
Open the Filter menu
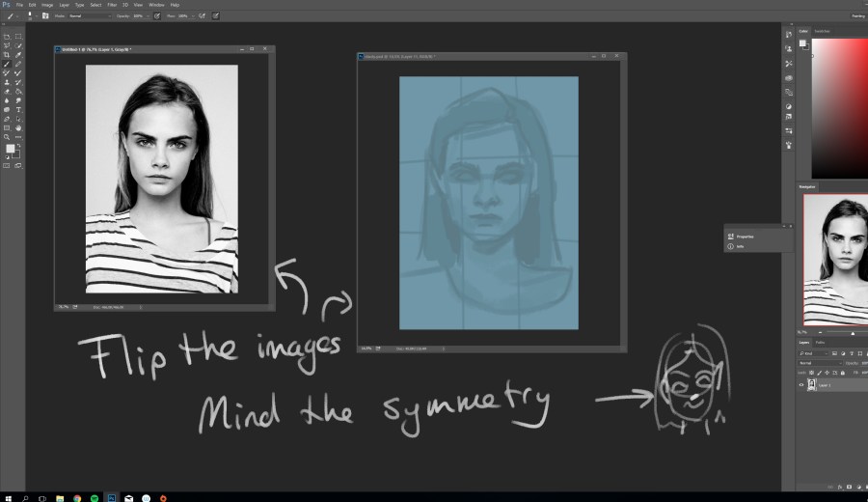coord(111,5)
